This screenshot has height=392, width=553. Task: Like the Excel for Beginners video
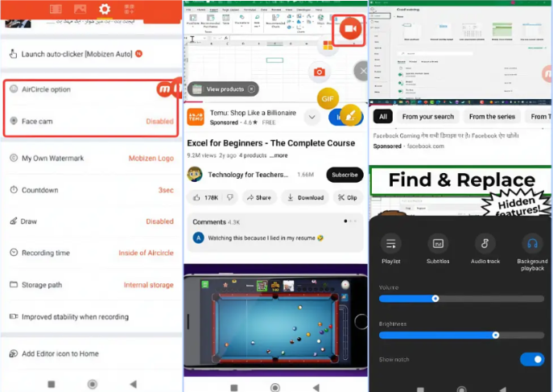(205, 197)
